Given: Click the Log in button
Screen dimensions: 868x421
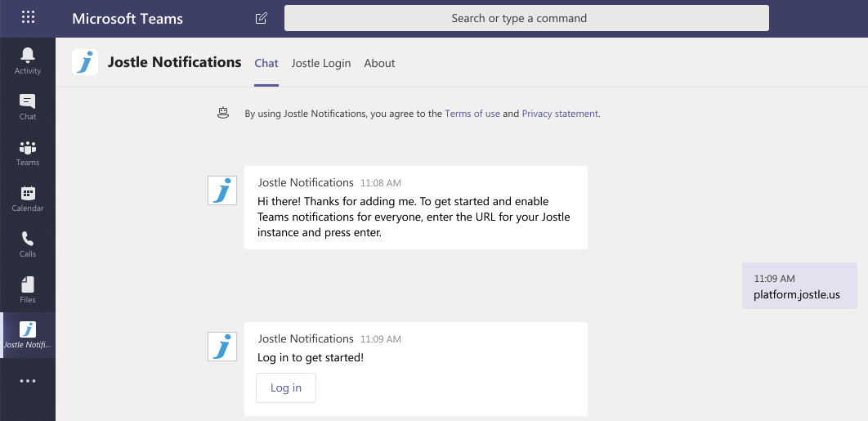Looking at the screenshot, I should click(286, 387).
